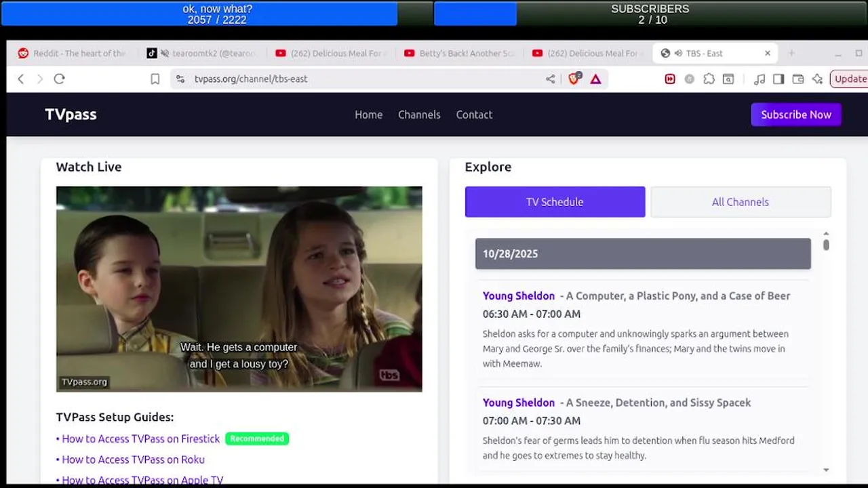Click the 10/28/2025 date header

coord(643,253)
